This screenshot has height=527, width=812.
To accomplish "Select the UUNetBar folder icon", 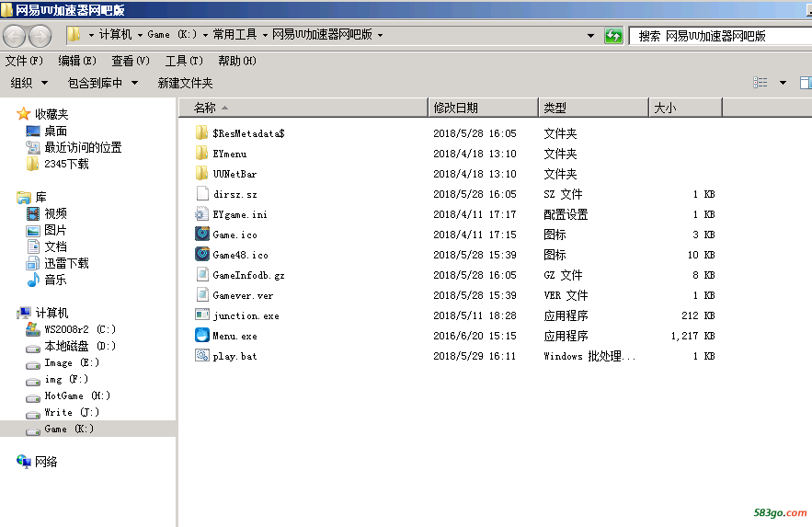I will pyautogui.click(x=202, y=174).
